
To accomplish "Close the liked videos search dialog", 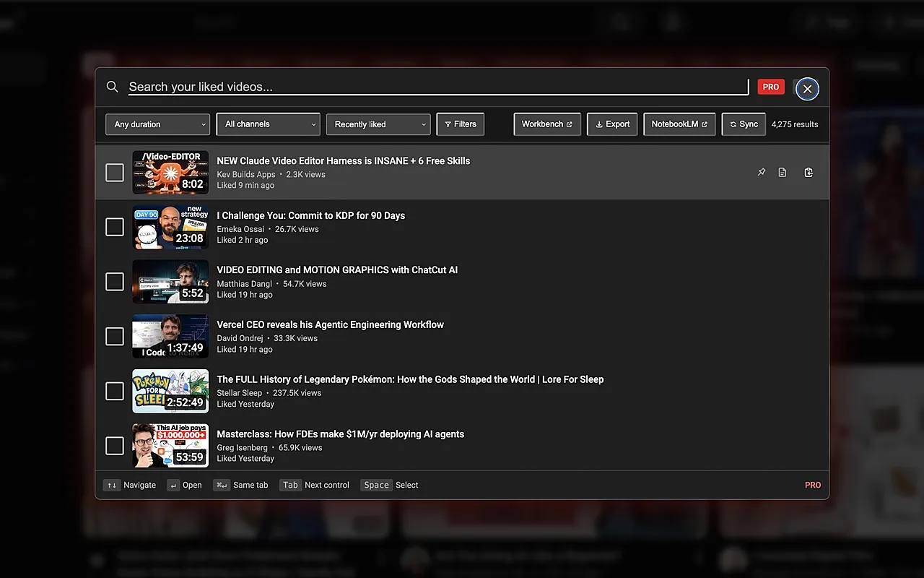I will tap(807, 88).
